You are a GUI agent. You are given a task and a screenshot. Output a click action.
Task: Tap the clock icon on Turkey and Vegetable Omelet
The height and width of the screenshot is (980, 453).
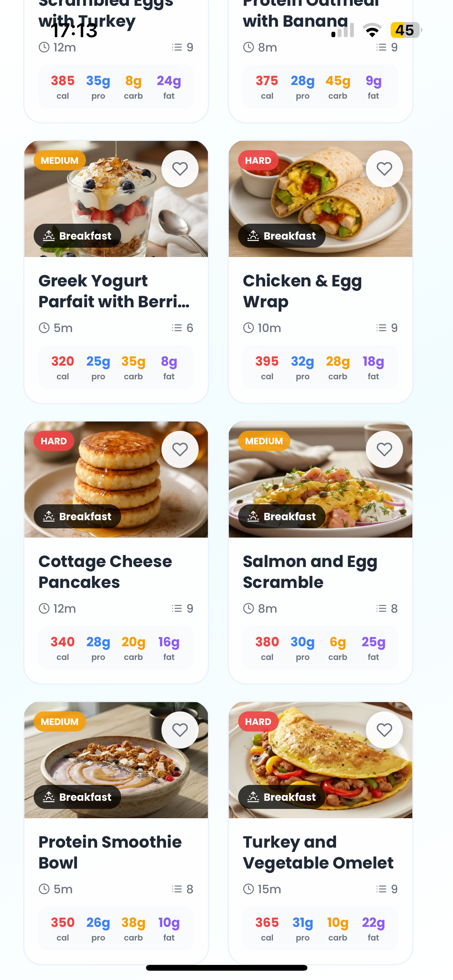click(249, 889)
